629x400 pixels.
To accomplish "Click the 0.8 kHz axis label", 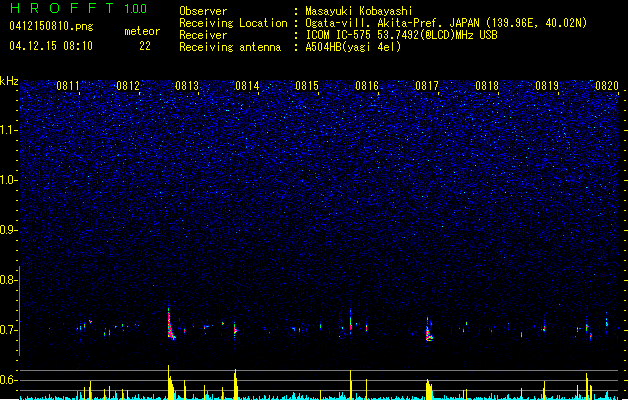I will click(8, 280).
